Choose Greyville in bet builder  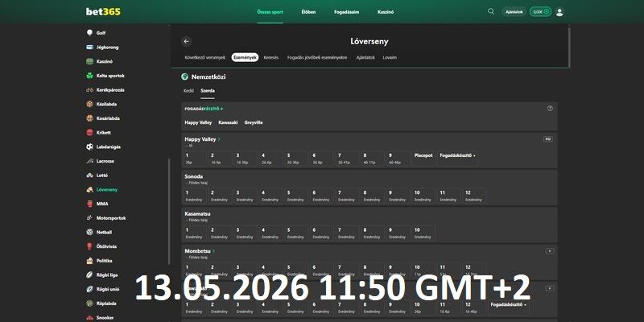[x=254, y=122]
